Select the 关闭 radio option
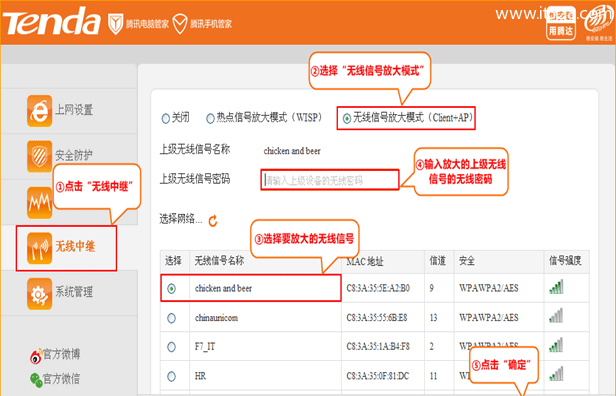616x396 pixels. point(165,118)
